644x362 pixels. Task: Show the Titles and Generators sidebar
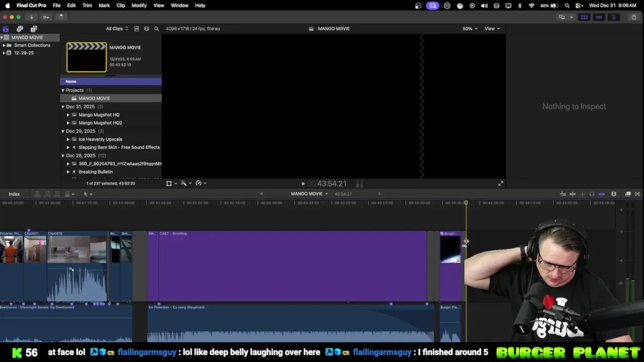pyautogui.click(x=34, y=29)
